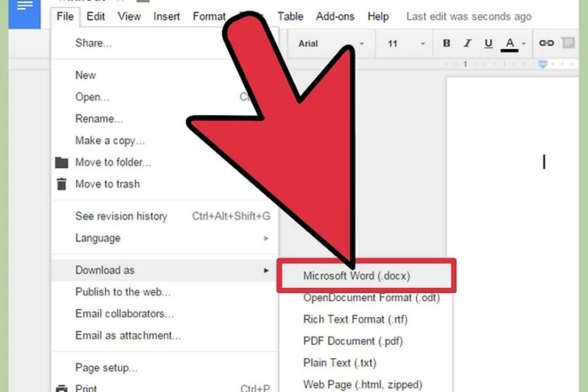
Task: Choose Move to trash with bin icon
Action: 107,184
